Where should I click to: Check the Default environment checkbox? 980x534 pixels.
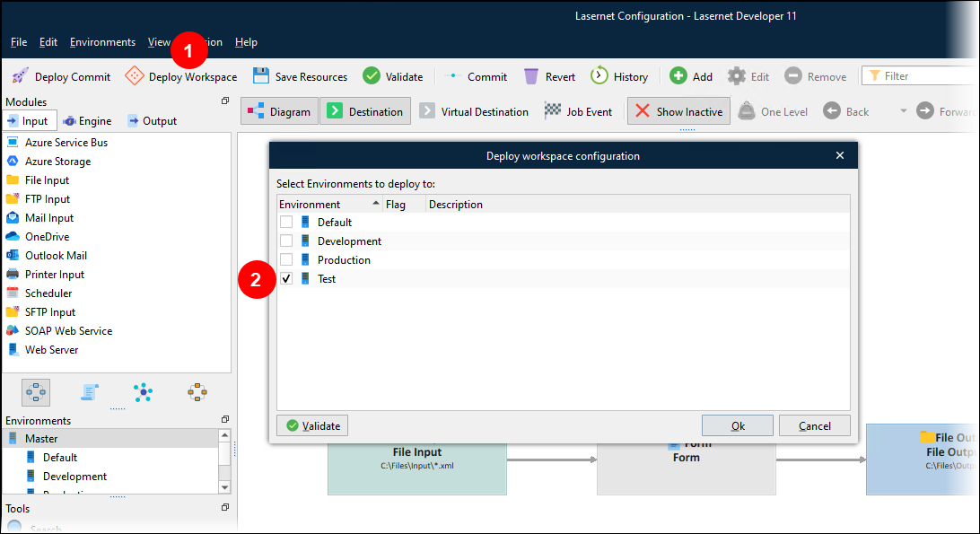pos(286,222)
